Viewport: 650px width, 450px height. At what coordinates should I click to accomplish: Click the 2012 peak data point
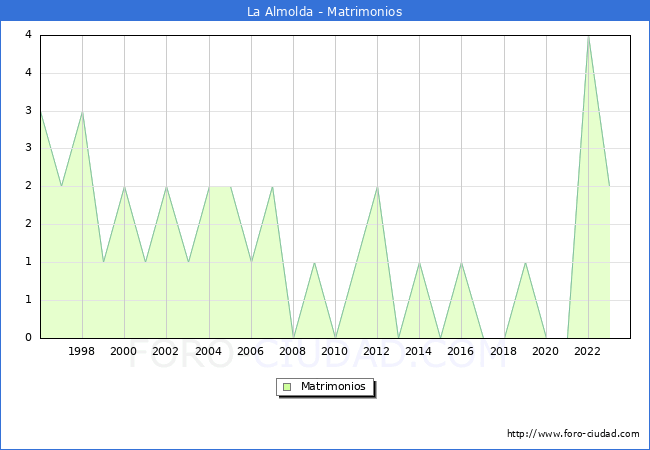point(377,187)
